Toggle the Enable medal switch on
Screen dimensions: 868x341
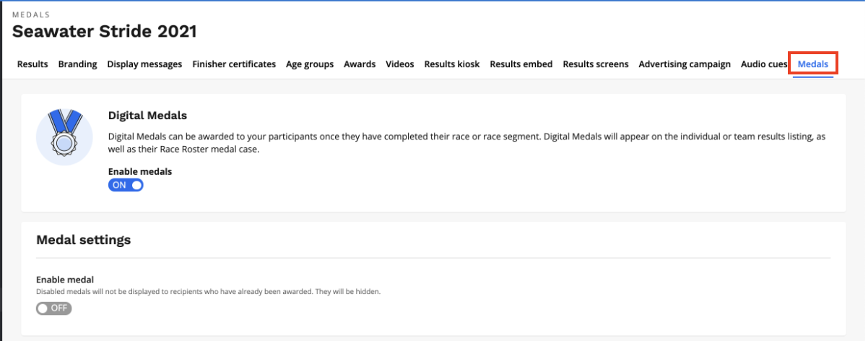click(54, 308)
